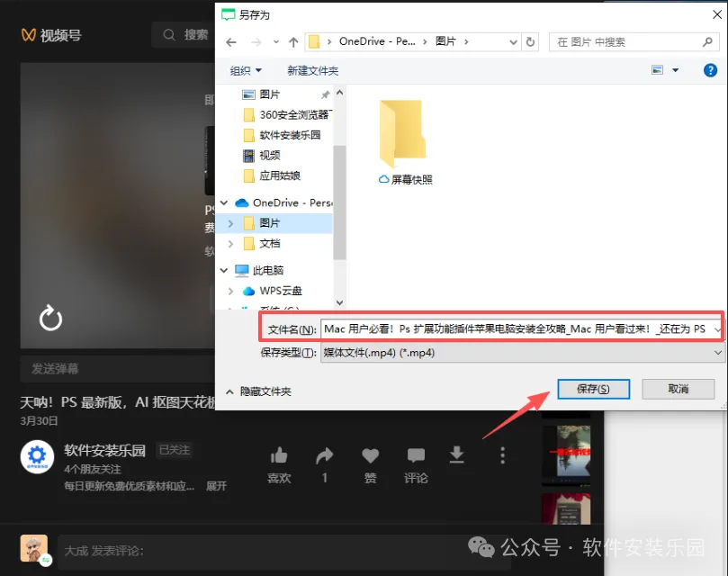The width and height of the screenshot is (728, 576).
Task: Change view layout icon
Action: [658, 70]
